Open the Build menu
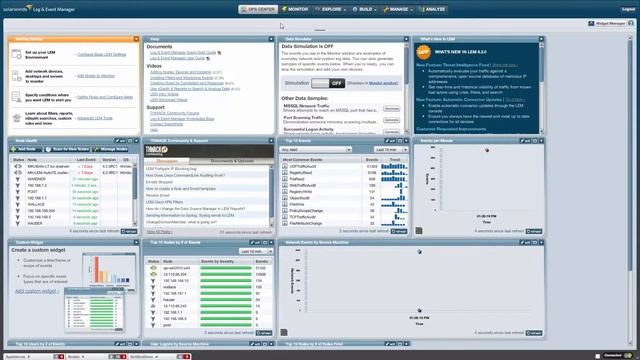This screenshot has width=640, height=360. [x=364, y=9]
